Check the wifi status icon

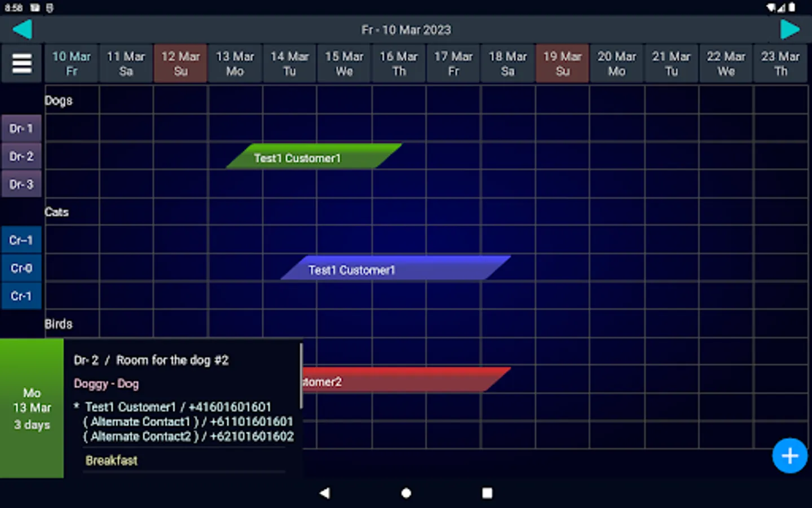pyautogui.click(x=771, y=7)
